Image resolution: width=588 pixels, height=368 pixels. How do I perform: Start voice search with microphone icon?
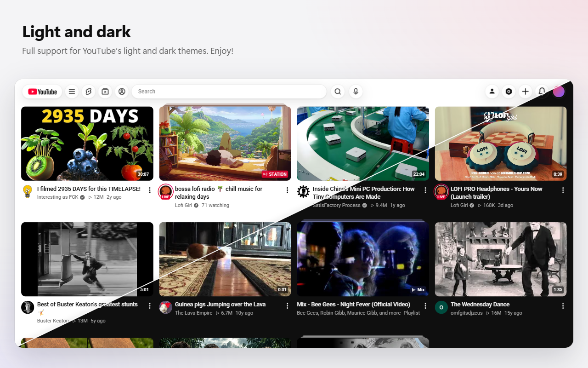(x=356, y=92)
